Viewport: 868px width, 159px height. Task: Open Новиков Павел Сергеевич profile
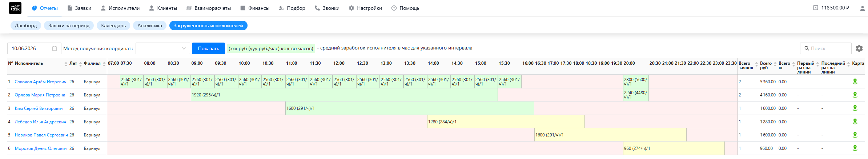click(41, 135)
